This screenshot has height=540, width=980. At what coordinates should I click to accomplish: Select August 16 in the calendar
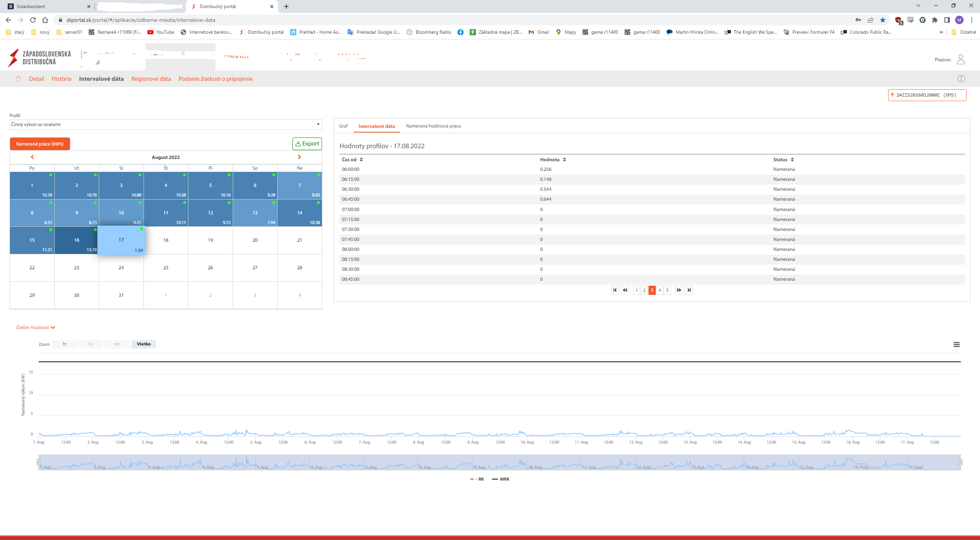pyautogui.click(x=77, y=240)
